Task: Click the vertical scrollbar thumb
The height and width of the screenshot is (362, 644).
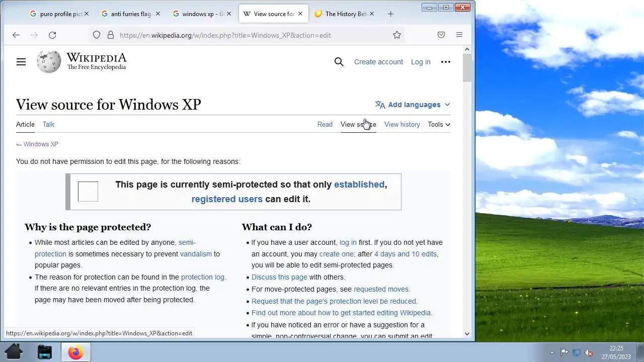Action: tap(467, 68)
